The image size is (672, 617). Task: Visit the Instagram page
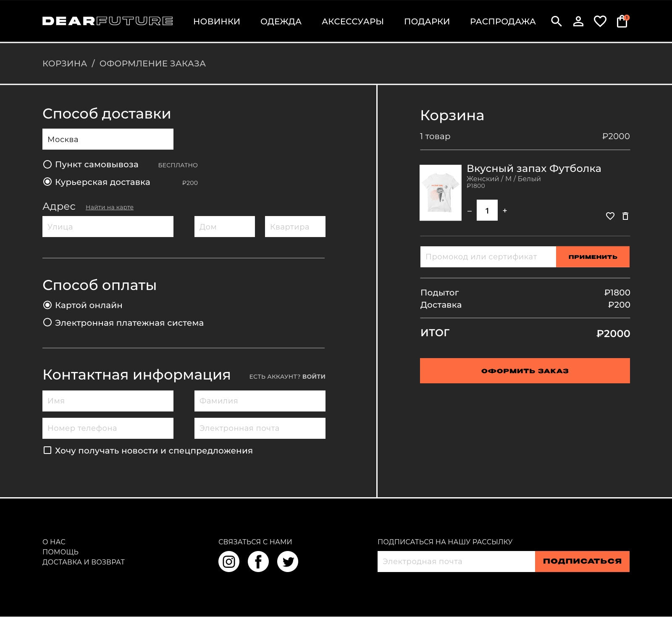coord(229,562)
